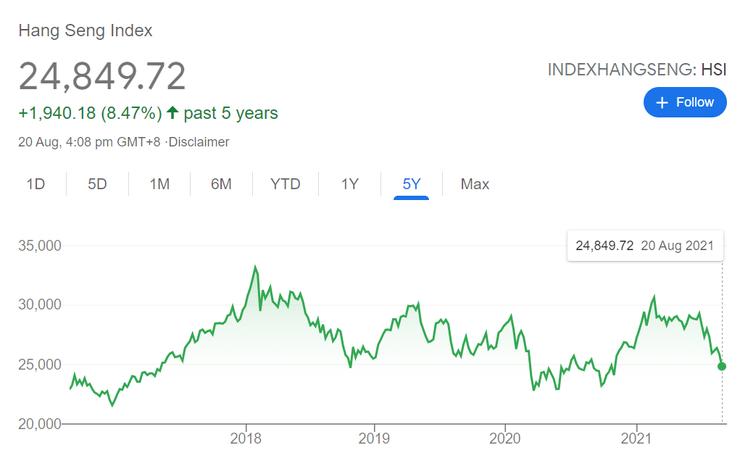Image resolution: width=740 pixels, height=453 pixels.
Task: Select the 1D time range tab
Action: point(36,184)
